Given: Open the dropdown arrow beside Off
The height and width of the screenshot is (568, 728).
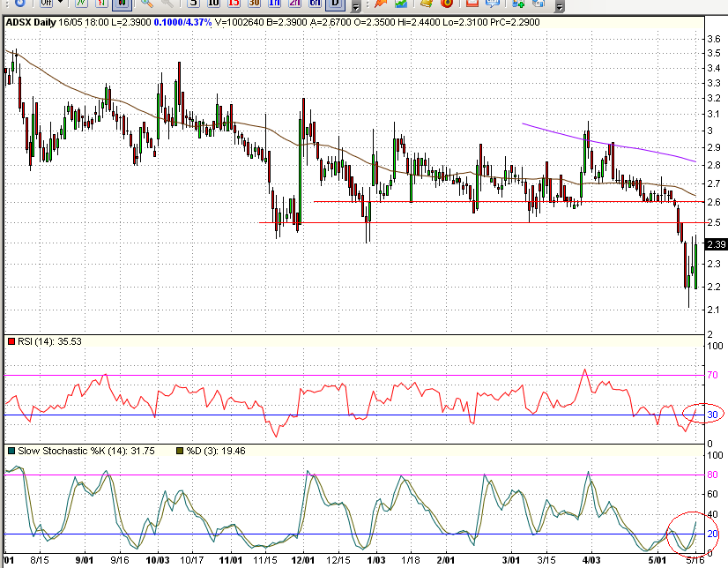Looking at the screenshot, I should pyautogui.click(x=59, y=5).
